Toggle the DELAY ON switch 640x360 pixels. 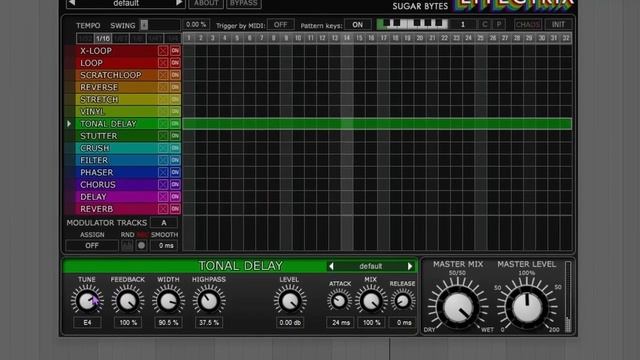tap(175, 197)
